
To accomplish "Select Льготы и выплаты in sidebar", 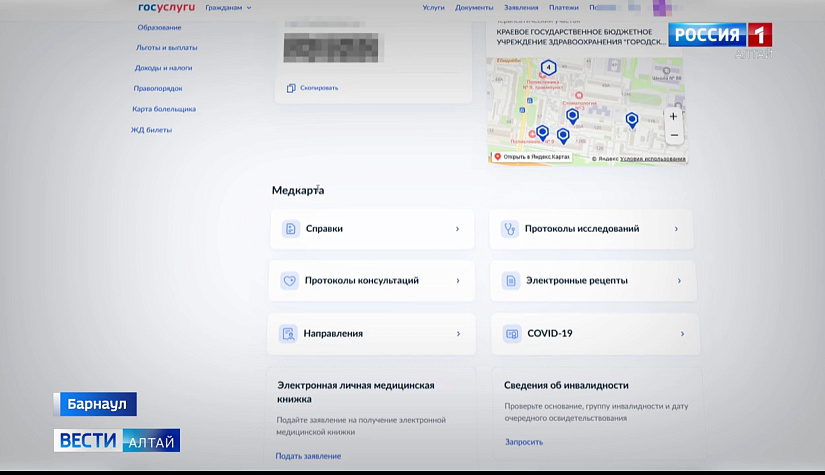I will click(x=167, y=47).
